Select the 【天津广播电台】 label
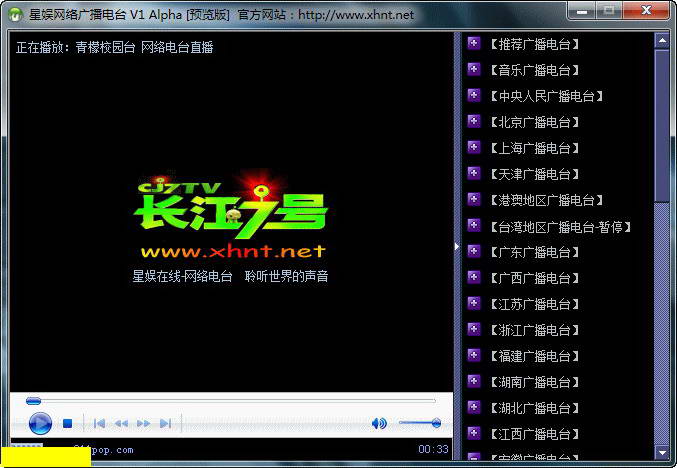 [x=534, y=174]
